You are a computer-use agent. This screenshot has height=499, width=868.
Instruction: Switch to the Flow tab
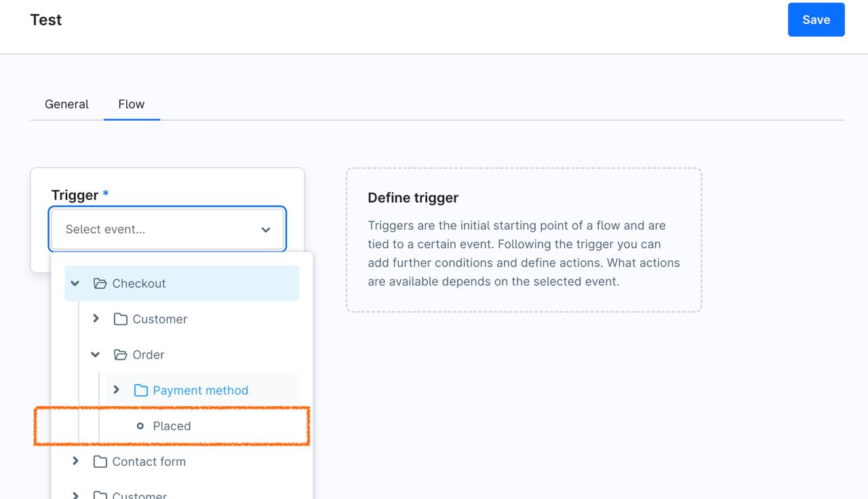point(132,104)
